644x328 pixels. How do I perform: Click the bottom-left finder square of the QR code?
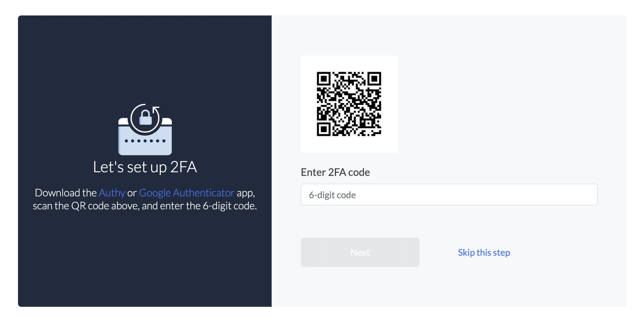pyautogui.click(x=323, y=129)
